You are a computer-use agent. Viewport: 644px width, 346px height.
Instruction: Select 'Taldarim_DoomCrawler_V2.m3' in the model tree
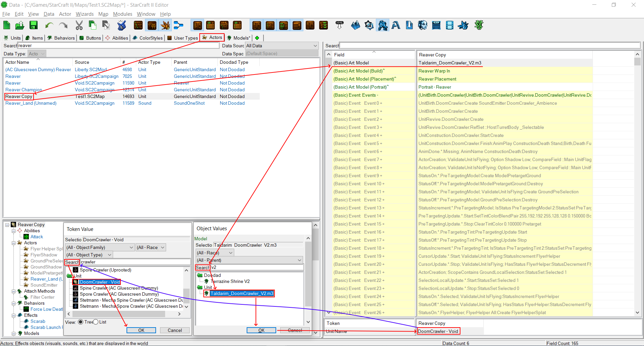(242, 294)
